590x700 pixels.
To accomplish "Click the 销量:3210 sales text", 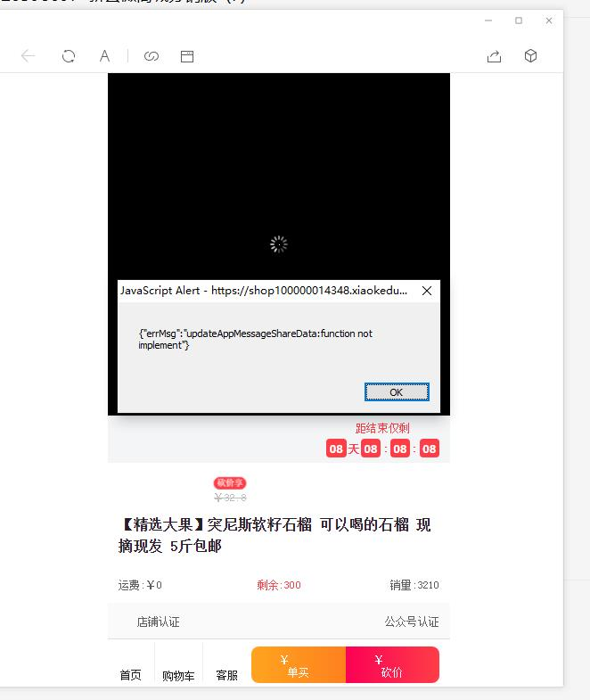I will [414, 585].
